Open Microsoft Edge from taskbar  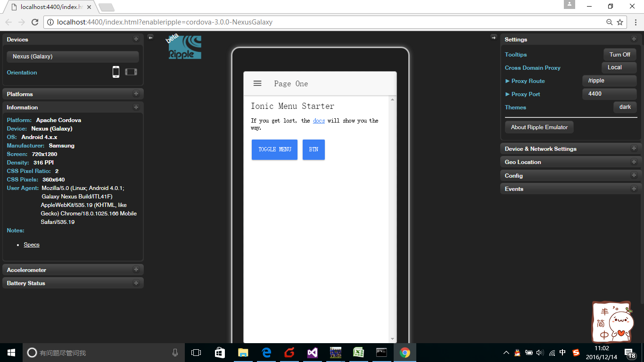pos(266,353)
